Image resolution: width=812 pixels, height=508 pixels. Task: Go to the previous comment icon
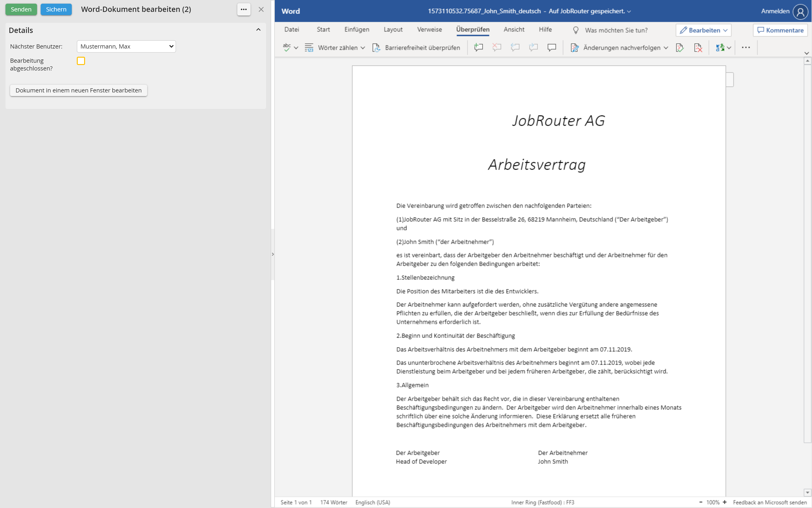515,48
